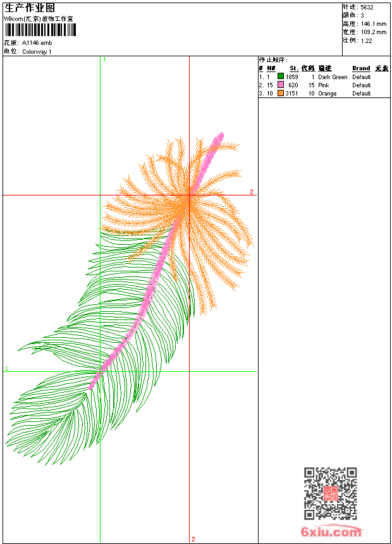
Task: Select the Dark Green row description
Action: [x=333, y=77]
